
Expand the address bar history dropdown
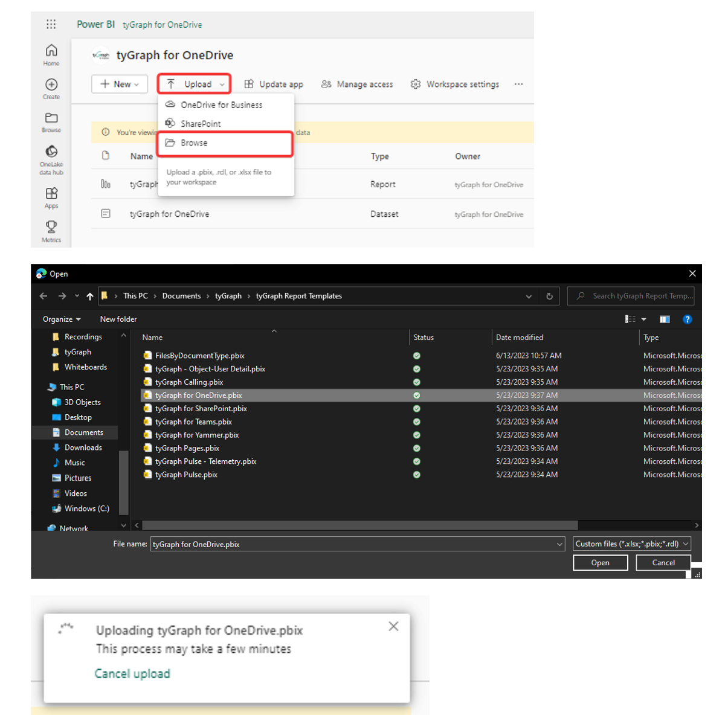(x=529, y=296)
